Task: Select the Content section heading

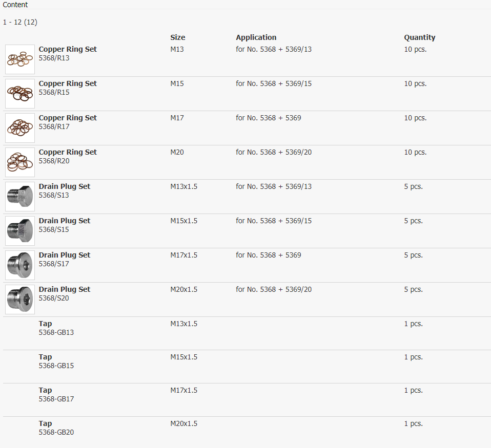Action: point(15,5)
